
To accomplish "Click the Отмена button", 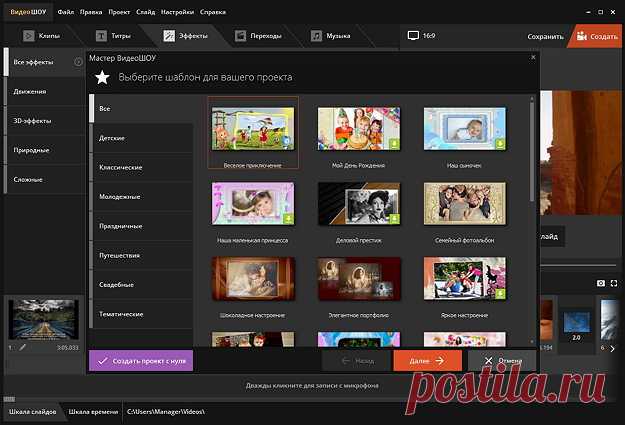I will [502, 361].
